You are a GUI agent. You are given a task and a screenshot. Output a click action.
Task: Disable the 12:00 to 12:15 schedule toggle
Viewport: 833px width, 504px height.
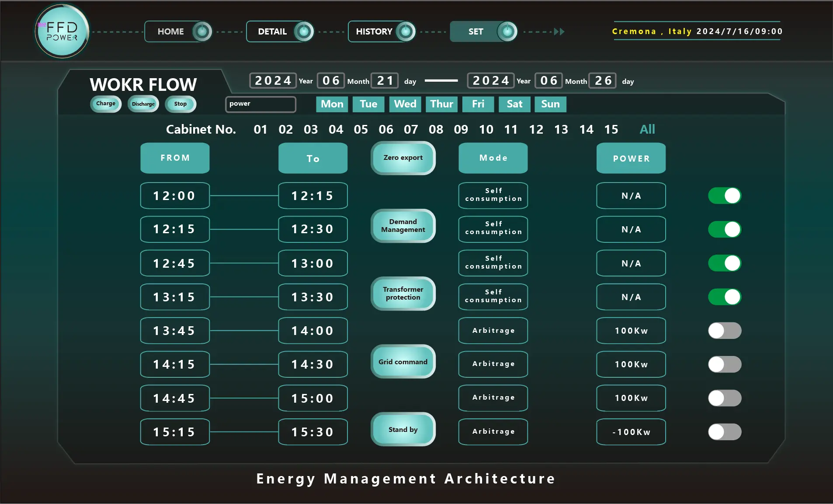tap(724, 196)
